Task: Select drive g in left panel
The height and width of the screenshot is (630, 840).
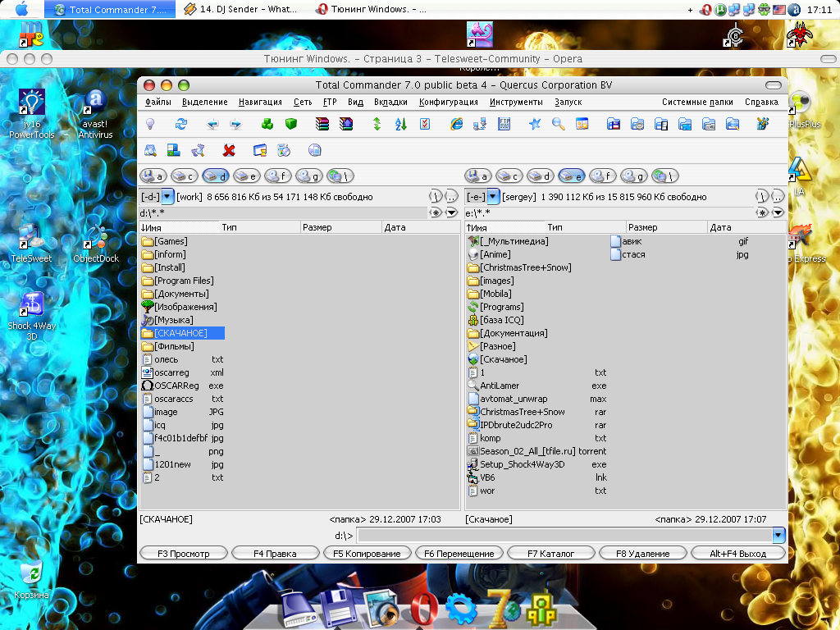Action: click(x=308, y=176)
